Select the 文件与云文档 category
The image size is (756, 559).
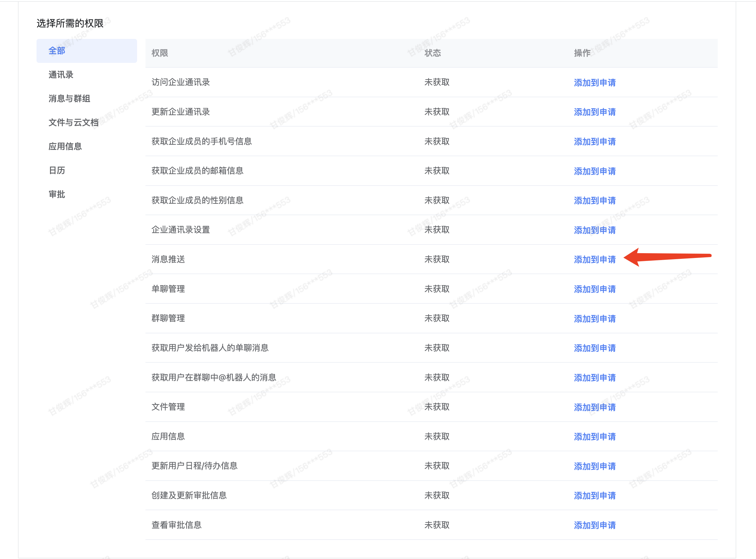tap(73, 122)
